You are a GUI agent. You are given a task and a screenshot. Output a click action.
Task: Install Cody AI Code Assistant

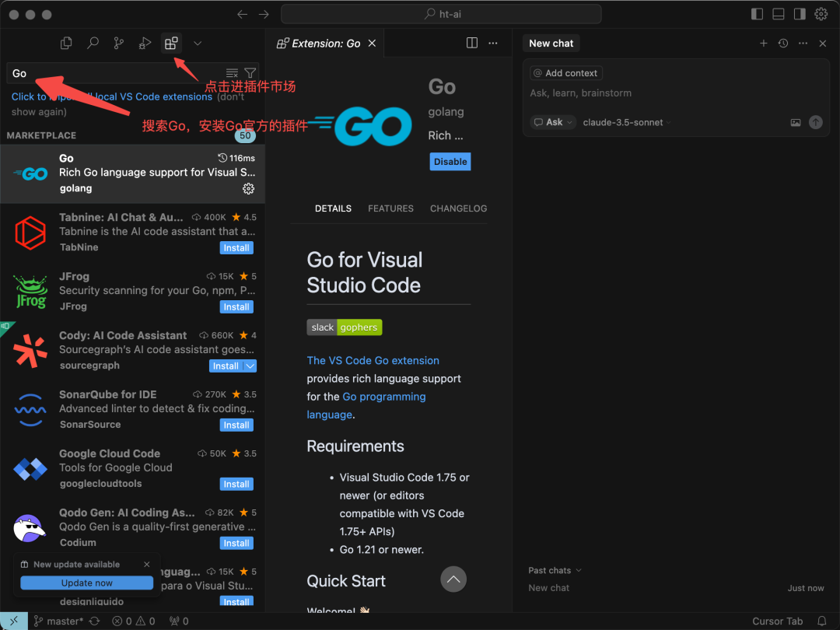pyautogui.click(x=226, y=366)
